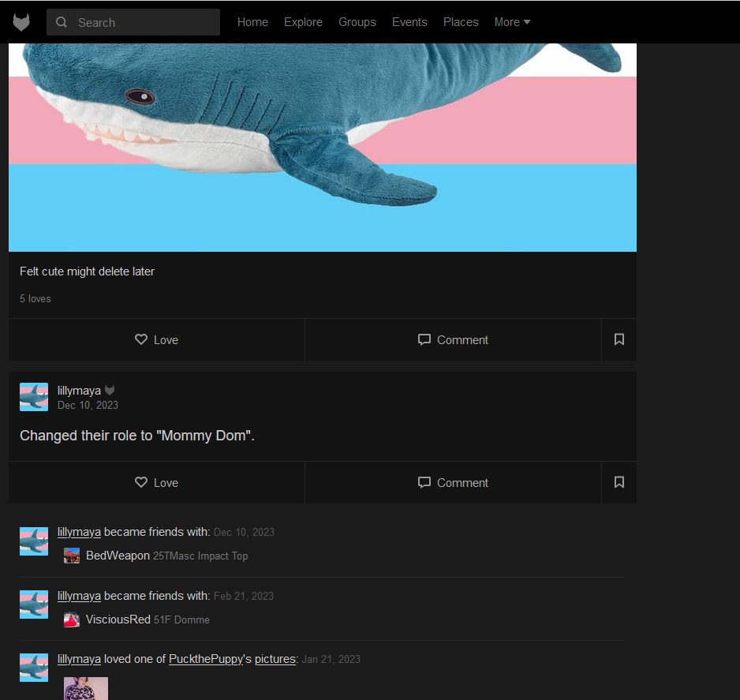Click the supporter badge next to lillymaya
Image resolution: width=740 pixels, height=700 pixels.
coord(110,391)
